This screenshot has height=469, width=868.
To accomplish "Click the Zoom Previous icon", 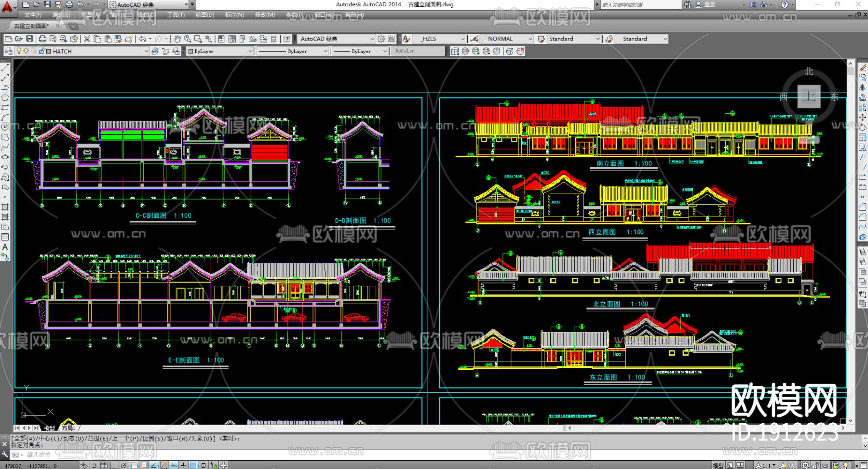I will 209,39.
